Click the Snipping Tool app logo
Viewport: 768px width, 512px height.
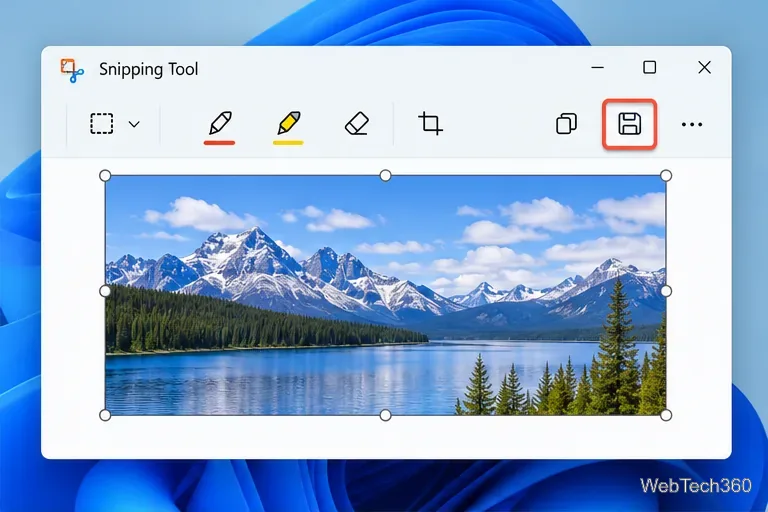click(x=72, y=70)
